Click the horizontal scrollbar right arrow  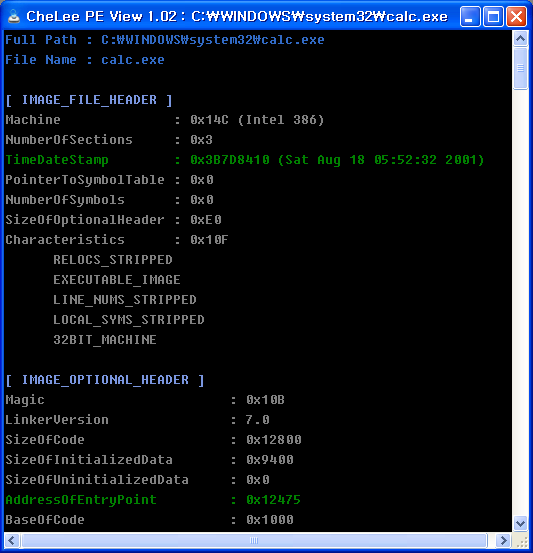(503, 540)
